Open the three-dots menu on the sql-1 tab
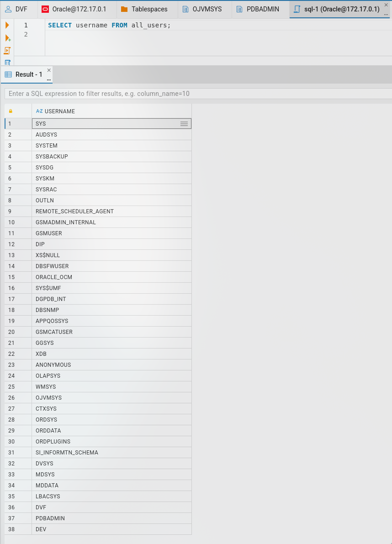 click(386, 14)
